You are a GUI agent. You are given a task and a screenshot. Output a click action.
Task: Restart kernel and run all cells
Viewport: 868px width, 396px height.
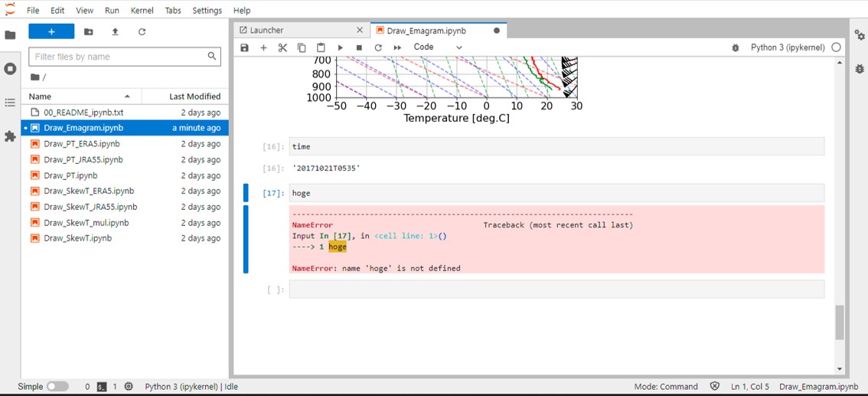click(397, 48)
